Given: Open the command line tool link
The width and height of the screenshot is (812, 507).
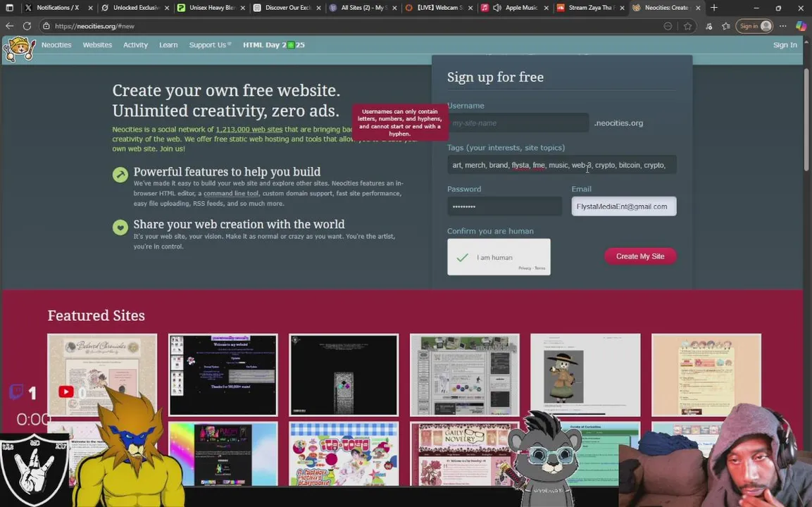Looking at the screenshot, I should (x=231, y=193).
